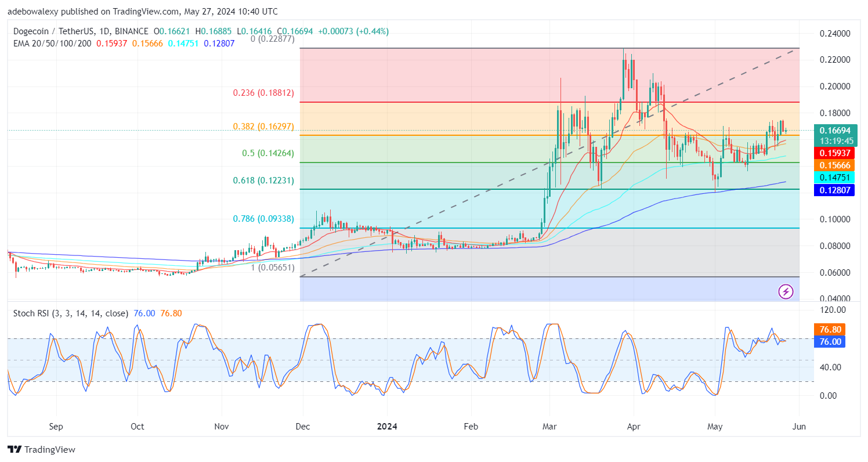Click the Mar label on the time axis
This screenshot has width=868, height=462.
tap(549, 426)
